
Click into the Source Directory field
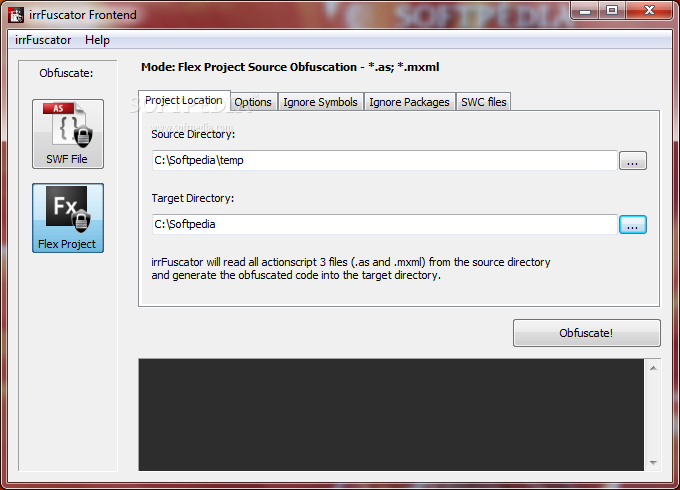(x=385, y=160)
